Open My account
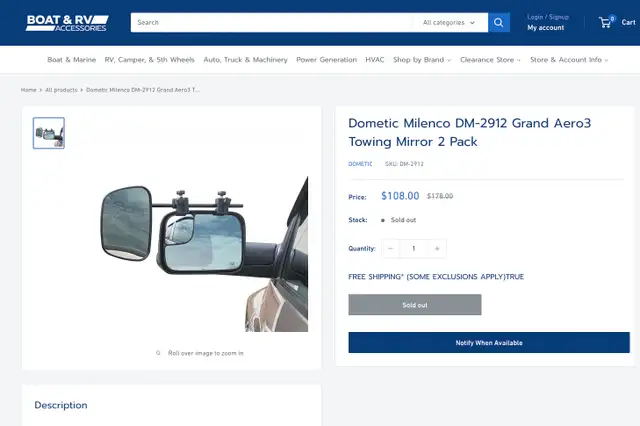The height and width of the screenshot is (426, 640). coord(545,28)
